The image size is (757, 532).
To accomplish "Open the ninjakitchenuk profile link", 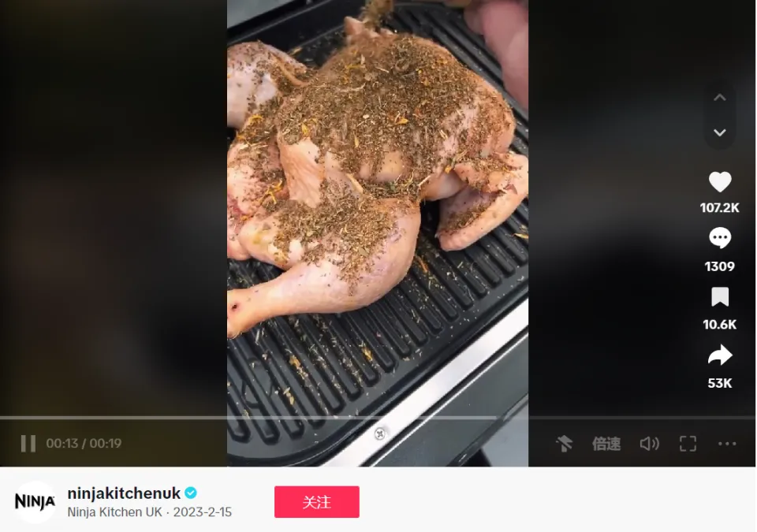I will point(124,493).
